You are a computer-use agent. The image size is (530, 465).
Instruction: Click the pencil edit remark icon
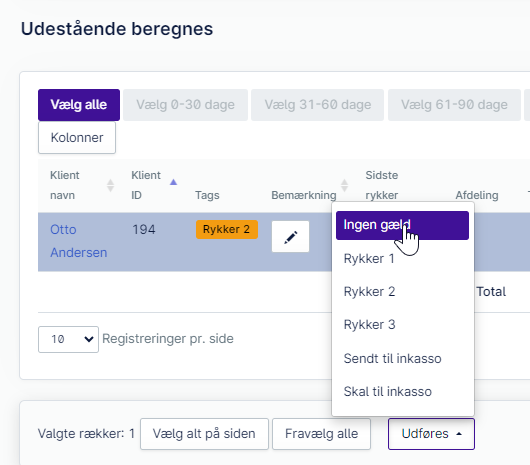[290, 237]
